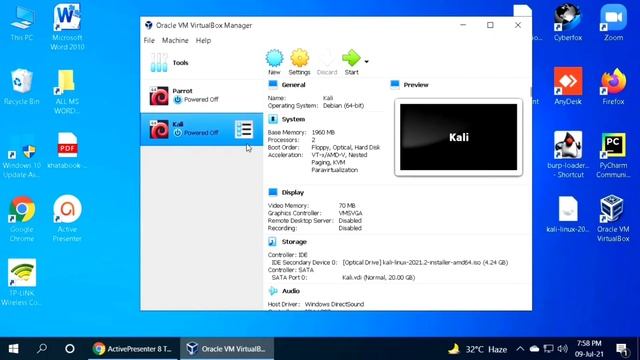Viewport: 640px width, 360px height.
Task: Click the General section icon
Action: pos(273,84)
